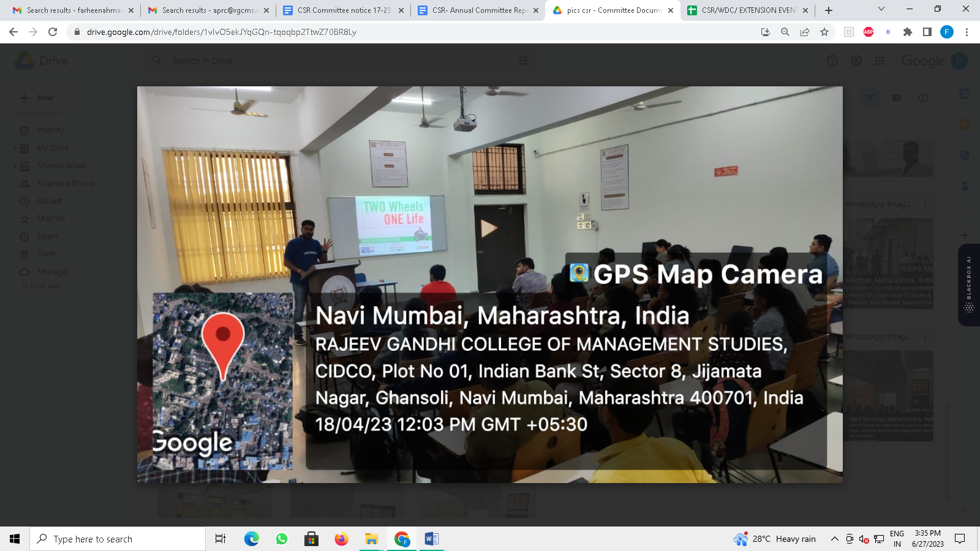Open Recent files
980x551 pixels.
[x=49, y=201]
